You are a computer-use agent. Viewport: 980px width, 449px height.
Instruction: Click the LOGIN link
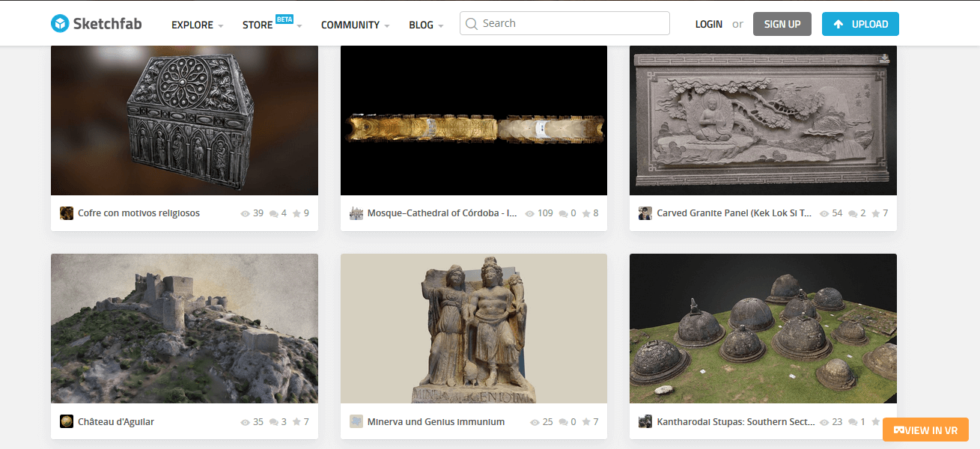pos(708,23)
